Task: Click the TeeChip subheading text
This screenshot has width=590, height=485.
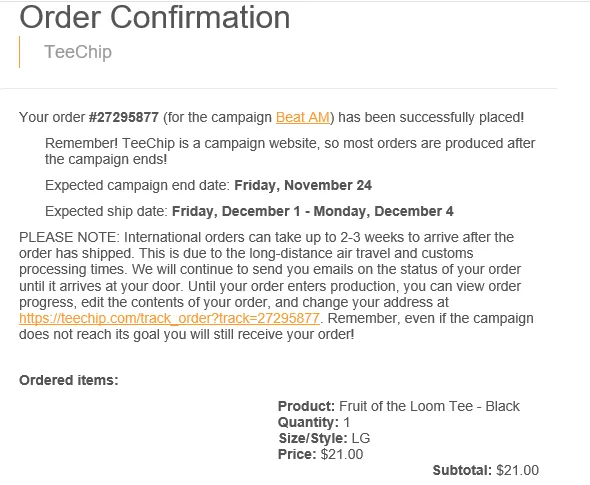Action: [x=78, y=52]
